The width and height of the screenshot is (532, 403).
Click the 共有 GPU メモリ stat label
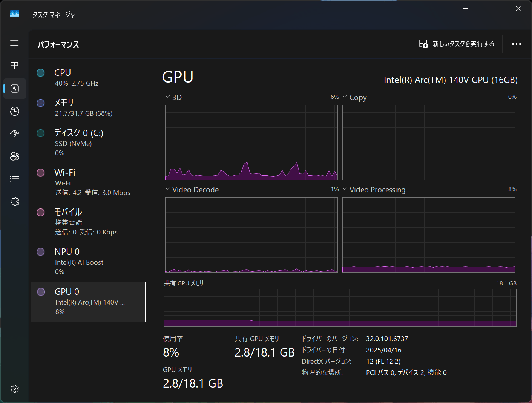257,339
